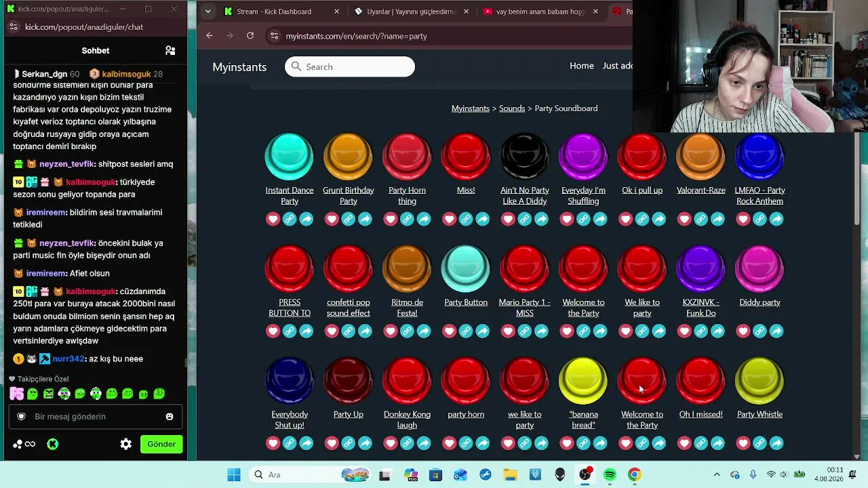Favorite the Party Up sound
Screen dimensions: 868x488
(x=332, y=443)
